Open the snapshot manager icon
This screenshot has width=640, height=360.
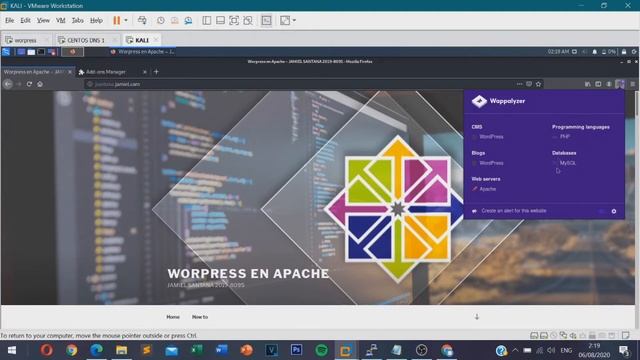click(x=188, y=20)
